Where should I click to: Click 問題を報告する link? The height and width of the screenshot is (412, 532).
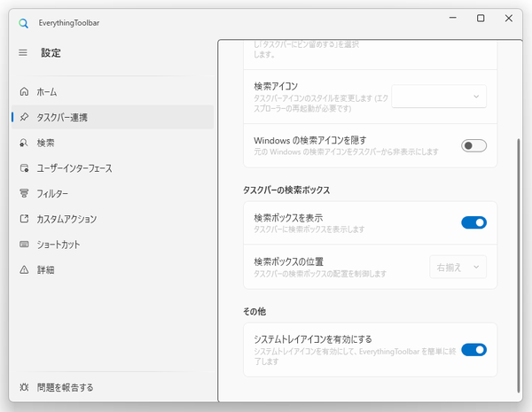(113, 387)
